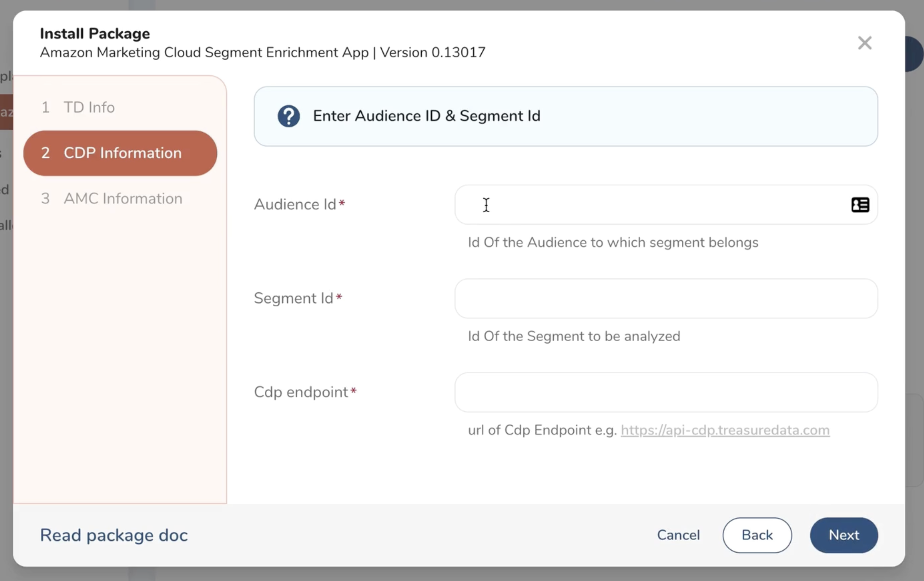Close the Install Package dialog
Screen dimensions: 924x581
[865, 43]
